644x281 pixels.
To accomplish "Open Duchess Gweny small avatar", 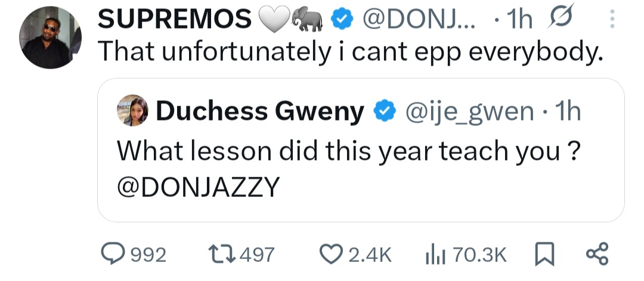I will click(135, 111).
